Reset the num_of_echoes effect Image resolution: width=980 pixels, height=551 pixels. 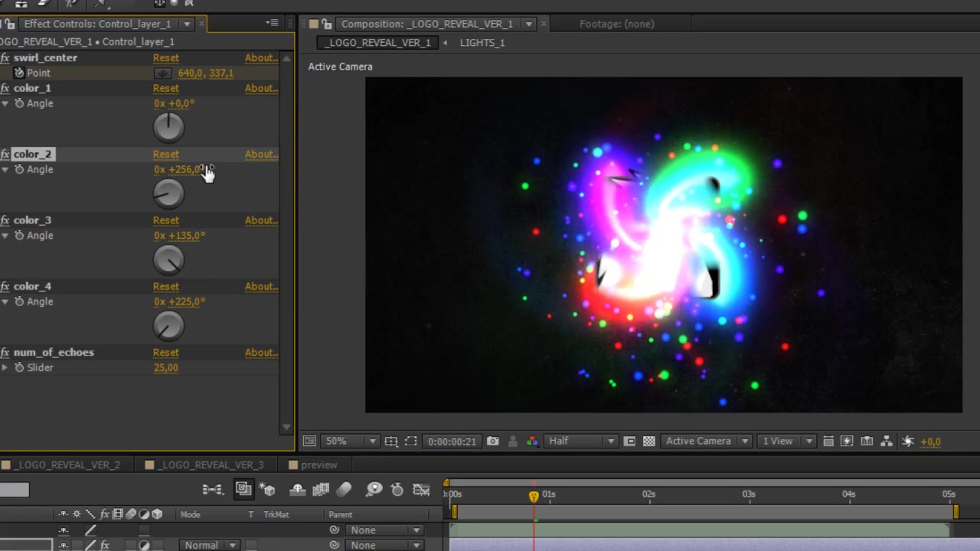pos(166,352)
